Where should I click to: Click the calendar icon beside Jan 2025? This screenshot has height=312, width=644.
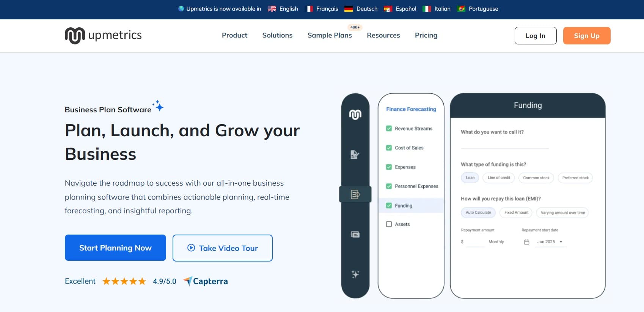tap(526, 242)
